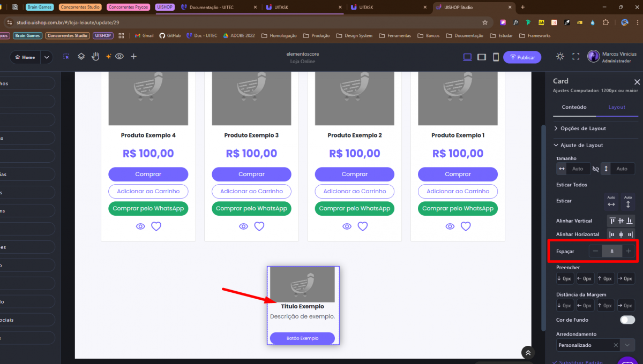Open the Arredondamento Personalizado dropdown
Image resolution: width=643 pixels, height=364 pixels.
coord(627,345)
